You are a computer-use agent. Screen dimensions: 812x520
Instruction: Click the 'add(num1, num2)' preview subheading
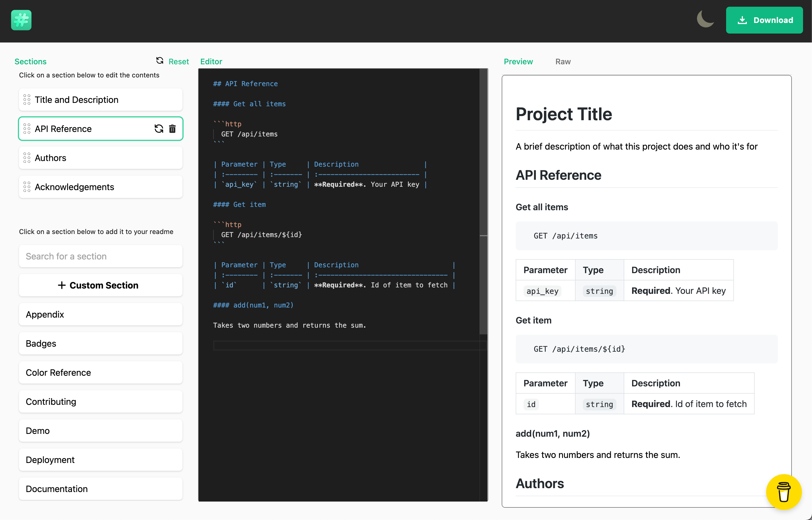click(x=553, y=434)
